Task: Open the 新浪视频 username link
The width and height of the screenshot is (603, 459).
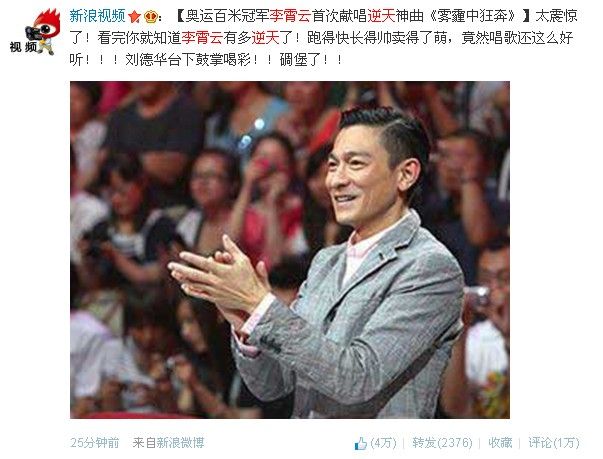Action: click(x=97, y=16)
